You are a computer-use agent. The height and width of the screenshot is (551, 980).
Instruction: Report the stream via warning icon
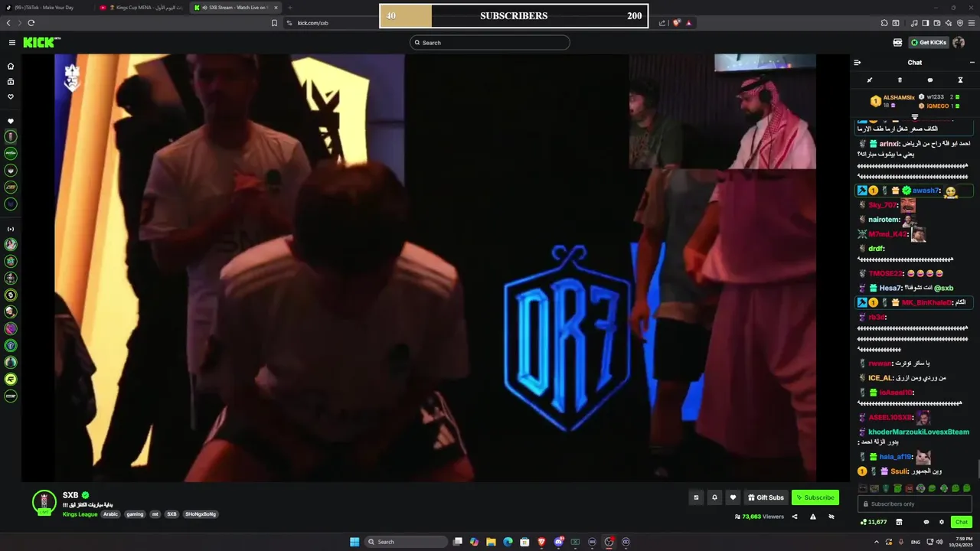tap(812, 517)
